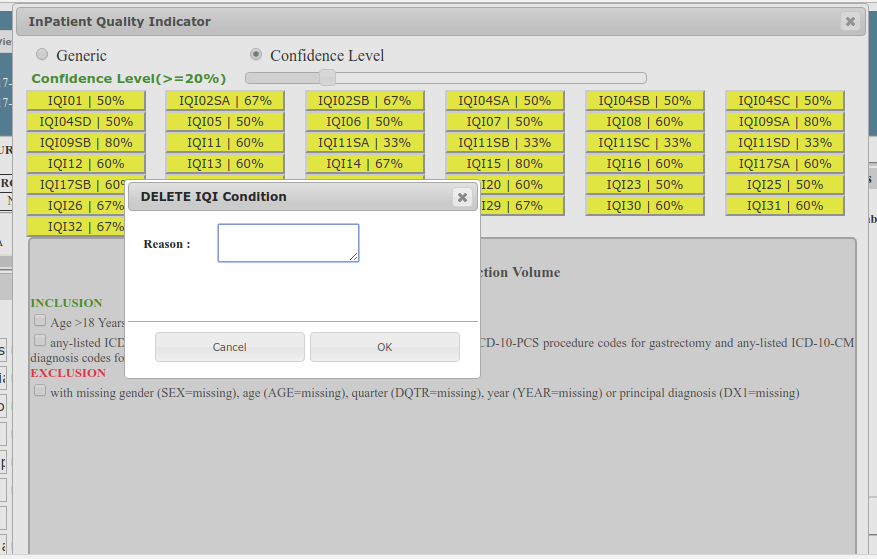Select the Generic radio button
Image resolution: width=877 pixels, height=559 pixels.
pos(42,54)
